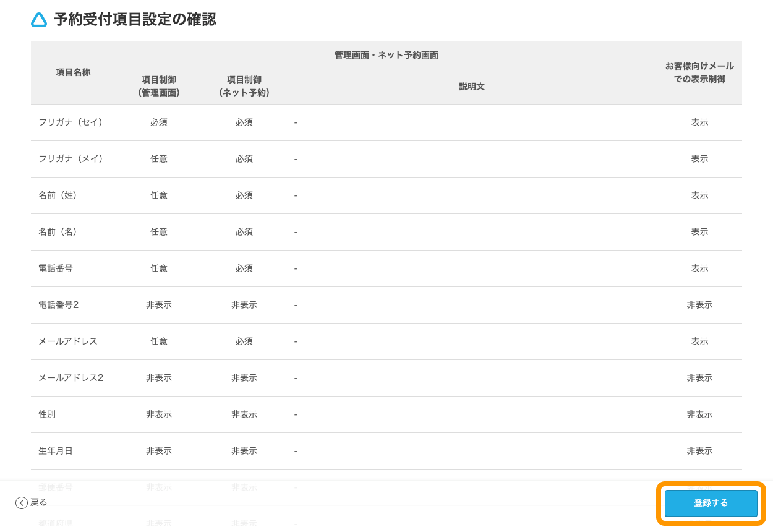The height and width of the screenshot is (532, 773).
Task: Click 非表示 mail display cell for メールアドレス2
Action: pyautogui.click(x=699, y=377)
